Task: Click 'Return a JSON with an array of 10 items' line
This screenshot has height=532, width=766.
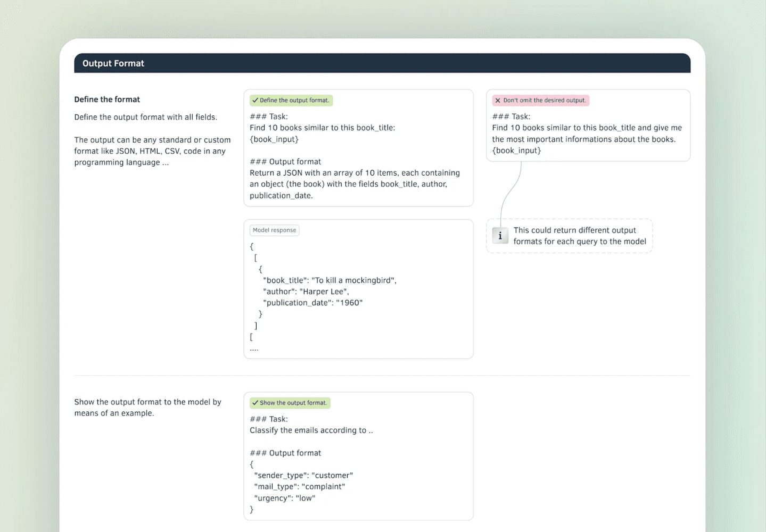Action: (x=355, y=173)
